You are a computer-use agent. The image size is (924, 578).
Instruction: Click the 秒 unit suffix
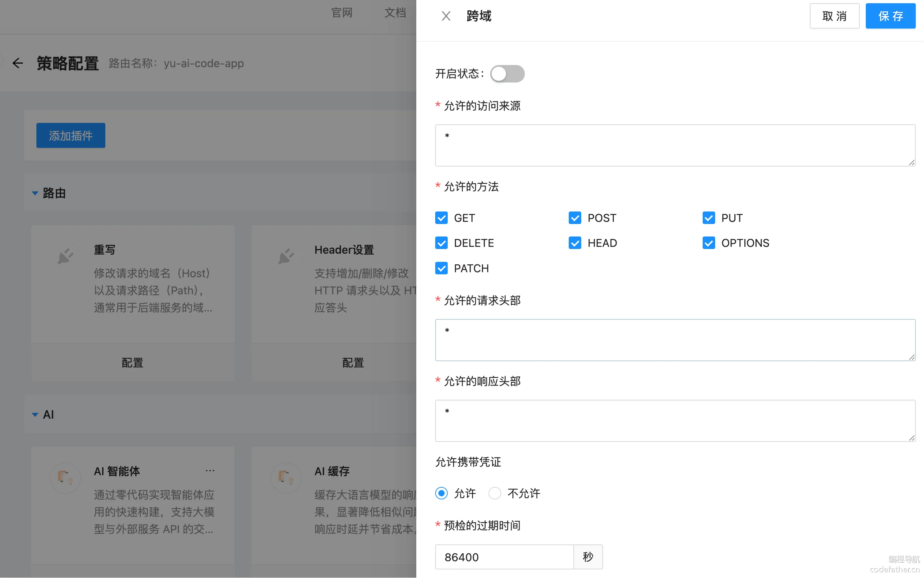point(588,557)
